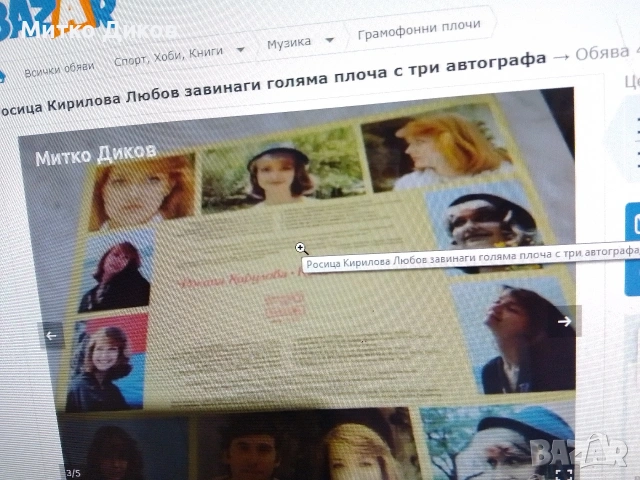Open Грамофонни плочи breadcrumb
Screen dimensions: 640x480
click(x=419, y=29)
